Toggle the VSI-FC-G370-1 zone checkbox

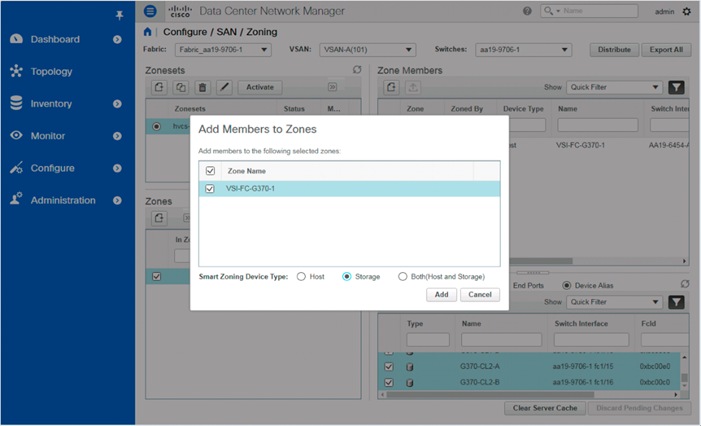(210, 189)
